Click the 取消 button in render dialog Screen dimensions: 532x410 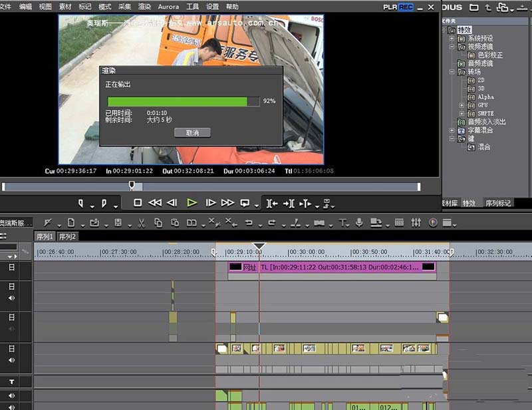[x=192, y=132]
